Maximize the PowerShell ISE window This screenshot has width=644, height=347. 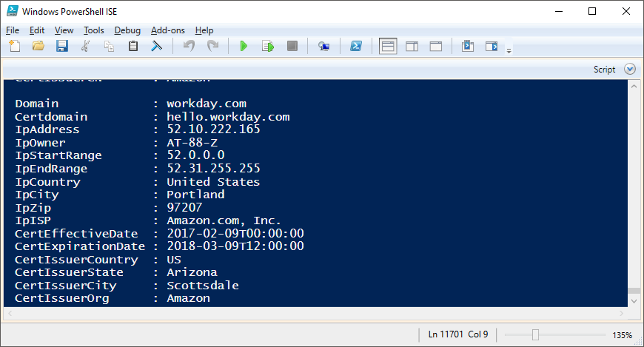592,11
